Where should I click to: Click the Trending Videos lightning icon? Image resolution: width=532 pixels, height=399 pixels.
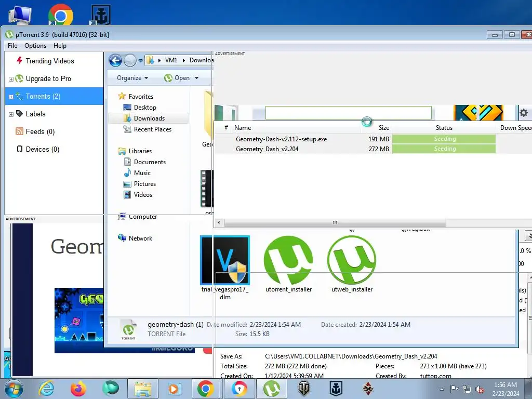[x=19, y=61]
